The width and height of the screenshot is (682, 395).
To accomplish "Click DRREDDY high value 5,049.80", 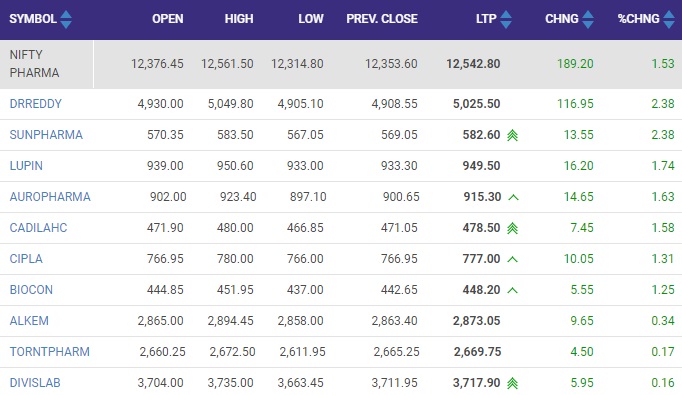I will tap(231, 104).
